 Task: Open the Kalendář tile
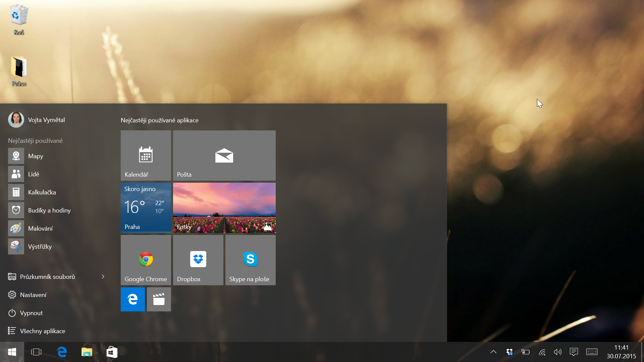coord(146,155)
